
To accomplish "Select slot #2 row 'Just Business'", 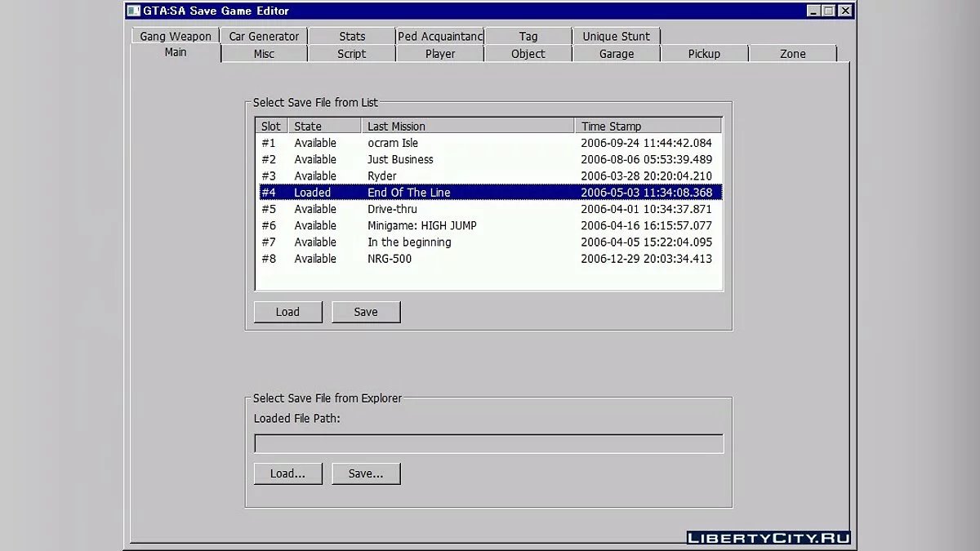I will [489, 159].
